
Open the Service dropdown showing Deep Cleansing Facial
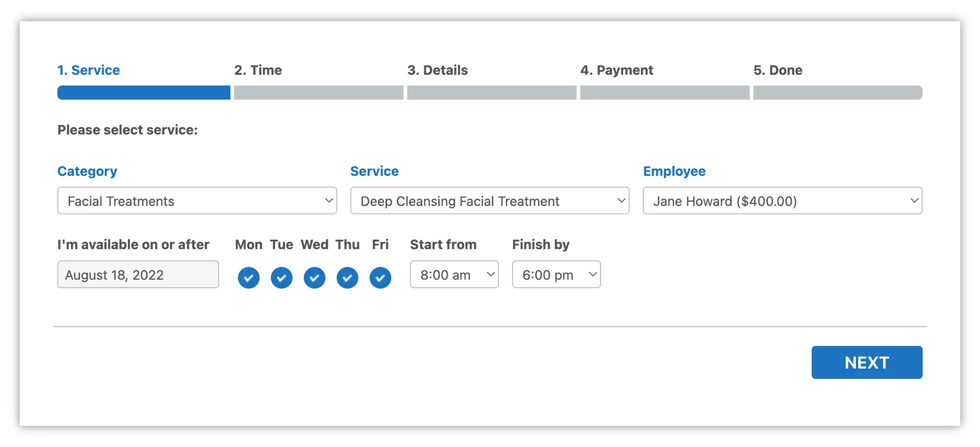489,201
